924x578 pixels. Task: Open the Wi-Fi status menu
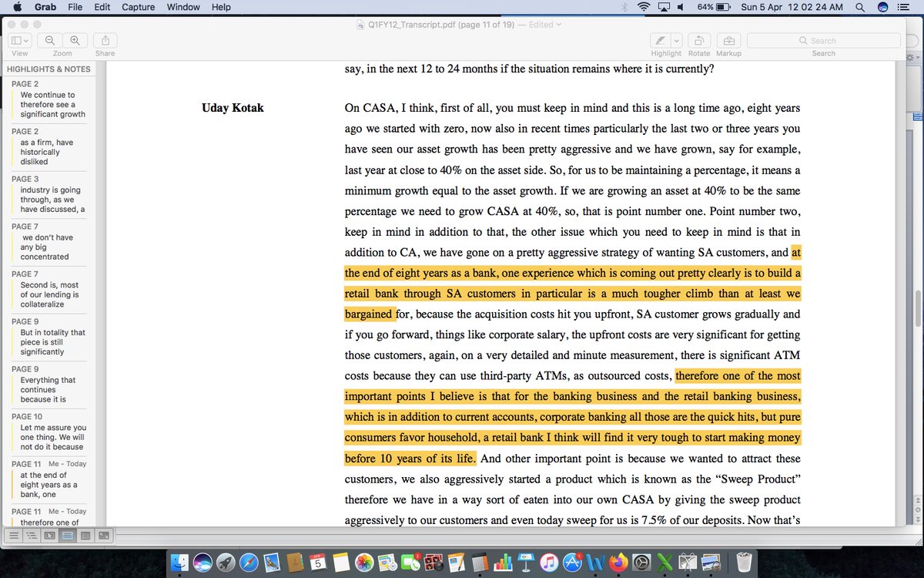click(x=644, y=7)
